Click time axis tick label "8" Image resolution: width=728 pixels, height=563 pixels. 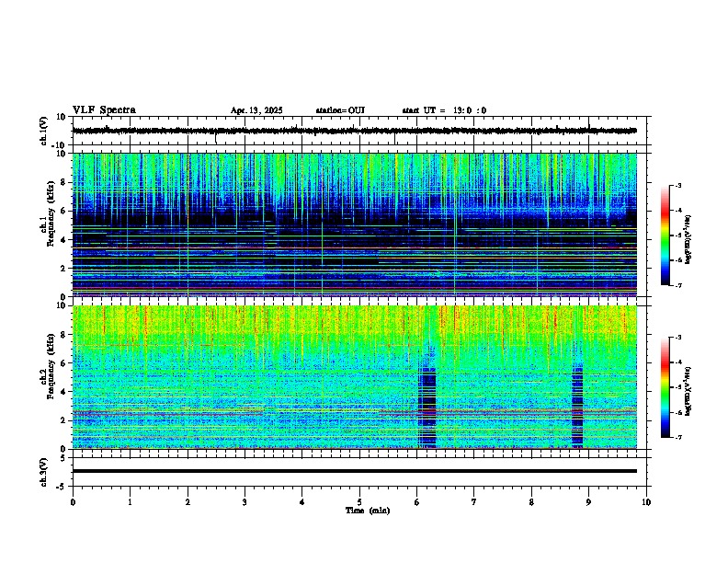click(x=531, y=502)
